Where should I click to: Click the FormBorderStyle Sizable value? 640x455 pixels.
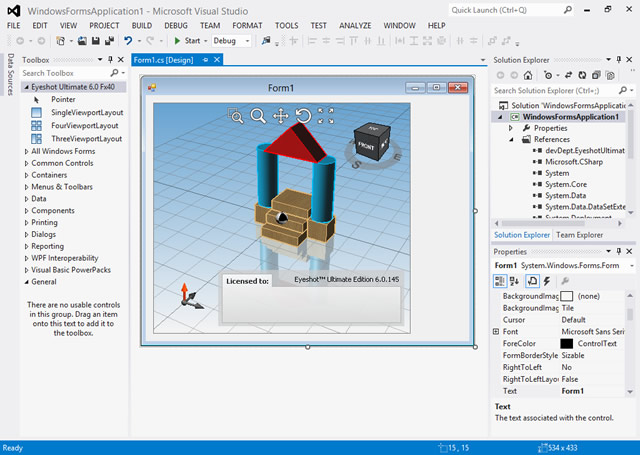point(573,355)
